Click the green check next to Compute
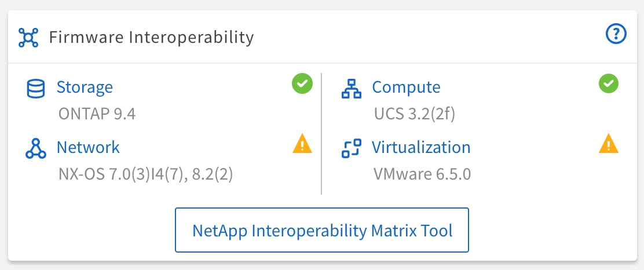The height and width of the screenshot is (270, 644). point(608,84)
